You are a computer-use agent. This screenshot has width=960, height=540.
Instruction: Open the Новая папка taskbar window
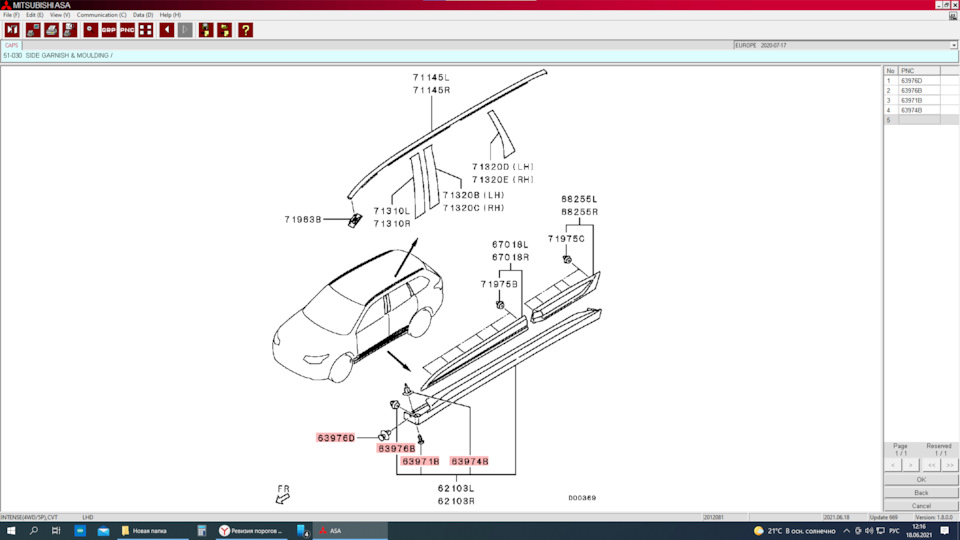(x=153, y=531)
